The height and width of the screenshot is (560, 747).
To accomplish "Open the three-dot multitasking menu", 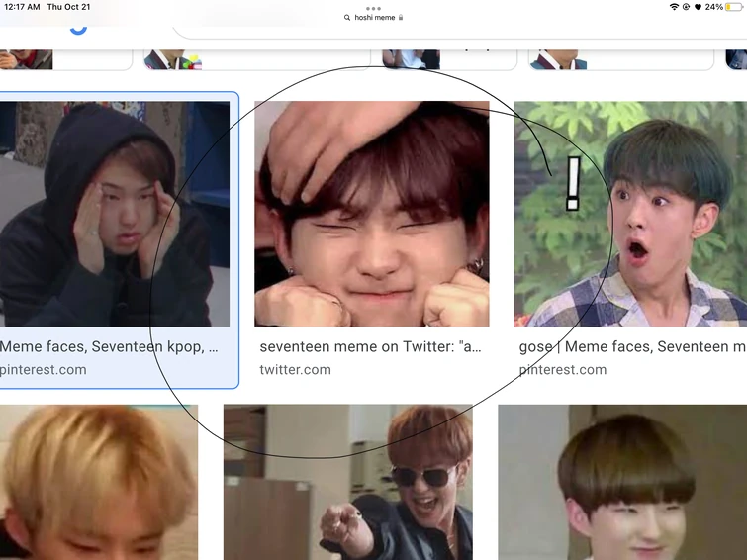I will 374,8.
